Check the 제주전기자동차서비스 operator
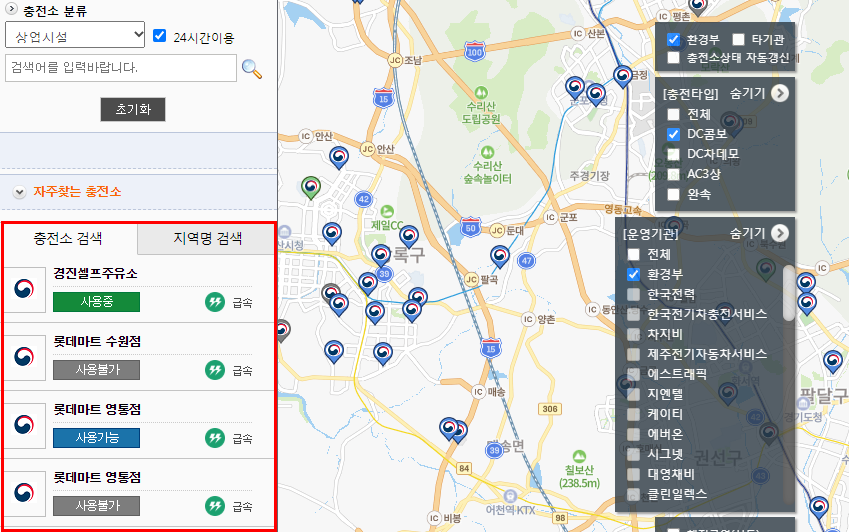This screenshot has width=849, height=532. point(633,354)
